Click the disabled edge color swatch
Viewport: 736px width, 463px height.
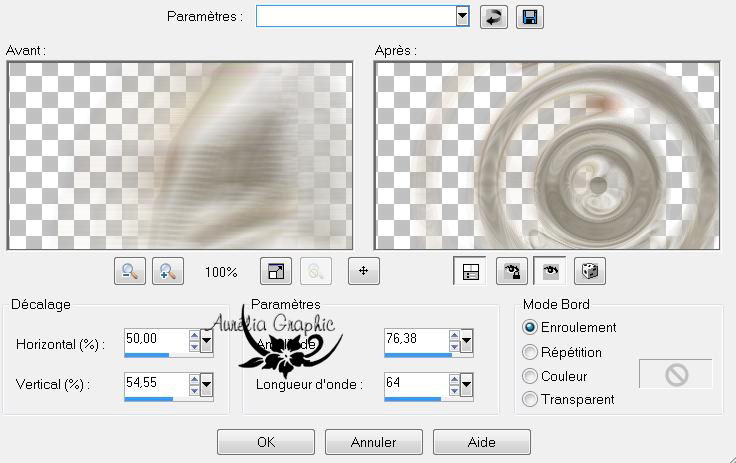tap(676, 375)
